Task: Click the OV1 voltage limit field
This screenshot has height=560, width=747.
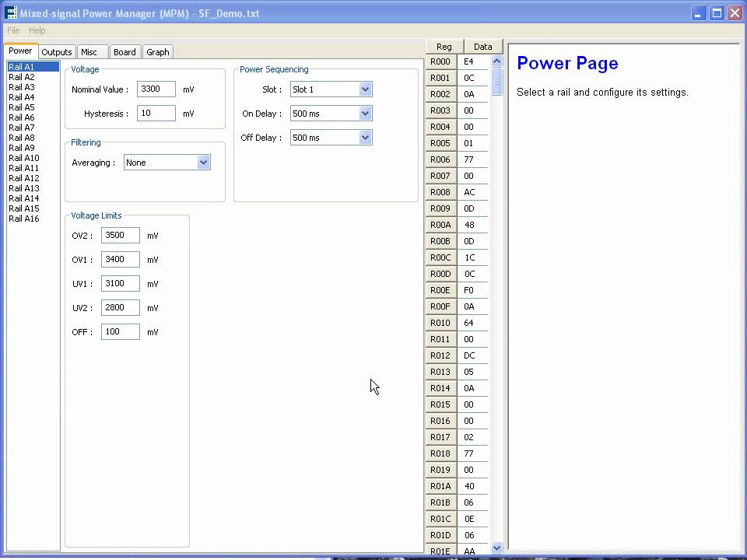Action: tap(121, 260)
